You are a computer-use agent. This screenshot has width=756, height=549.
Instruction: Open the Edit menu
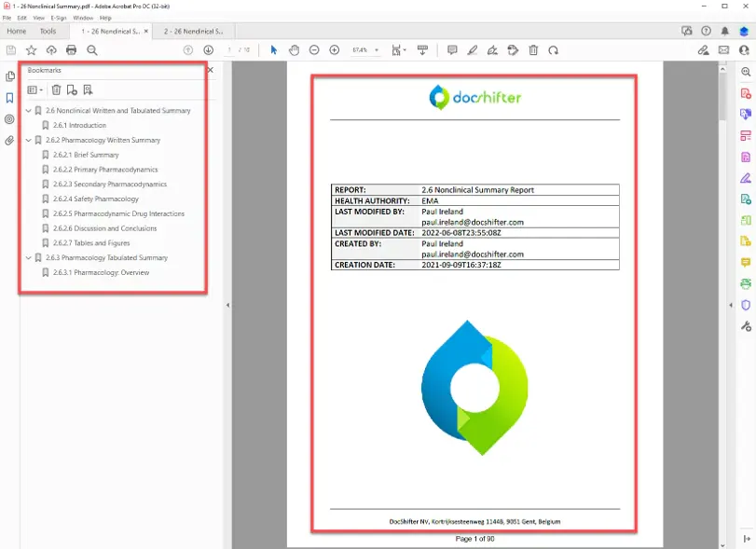click(22, 19)
